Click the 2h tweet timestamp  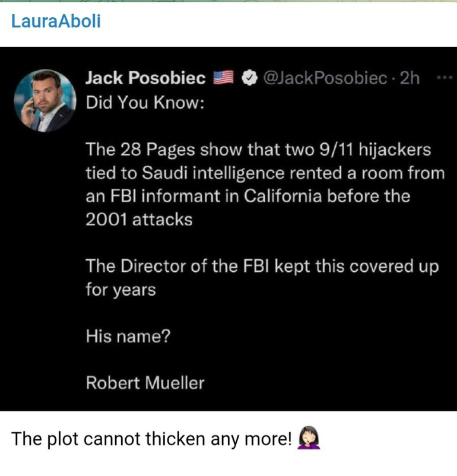coord(410,78)
